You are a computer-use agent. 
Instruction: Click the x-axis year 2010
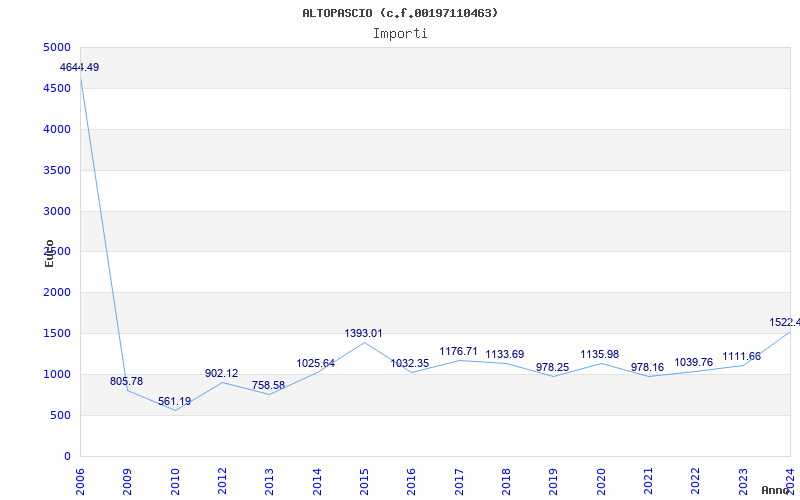tap(175, 482)
